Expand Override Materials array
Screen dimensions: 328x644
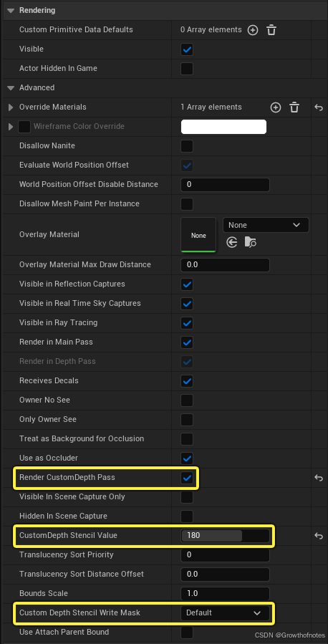click(x=11, y=107)
